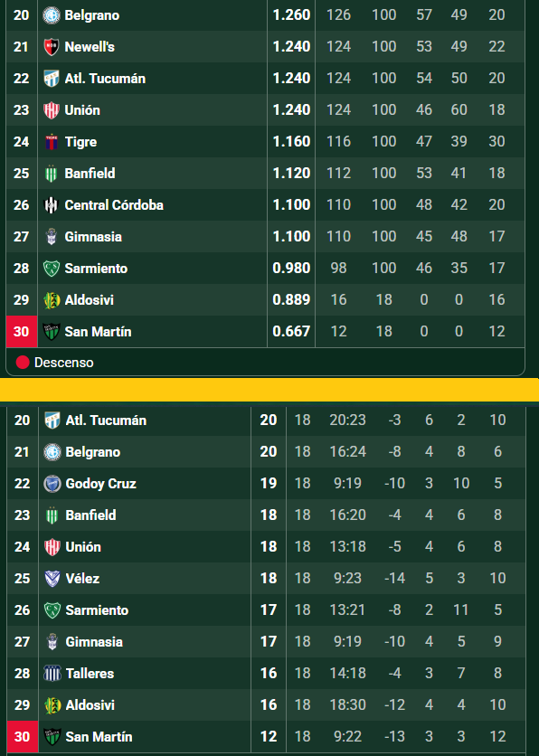The height and width of the screenshot is (756, 539).
Task: Click Godoy Cruz crest icon
Action: click(x=52, y=484)
